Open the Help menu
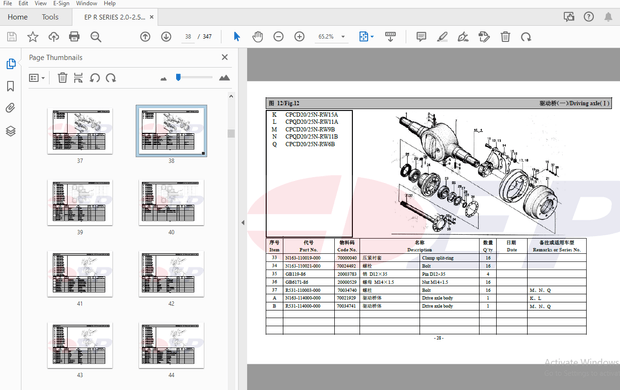This screenshot has width=620, height=390. tap(110, 3)
